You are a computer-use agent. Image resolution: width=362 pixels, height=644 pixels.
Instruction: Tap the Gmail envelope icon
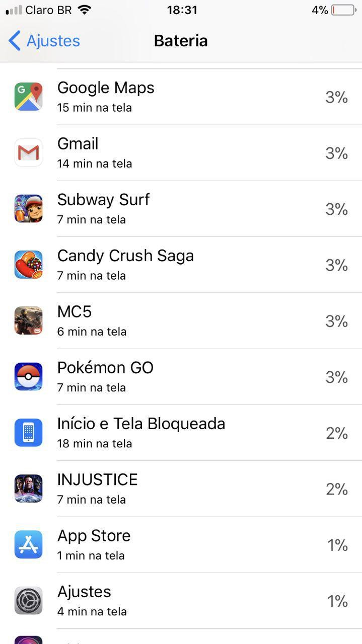point(28,152)
